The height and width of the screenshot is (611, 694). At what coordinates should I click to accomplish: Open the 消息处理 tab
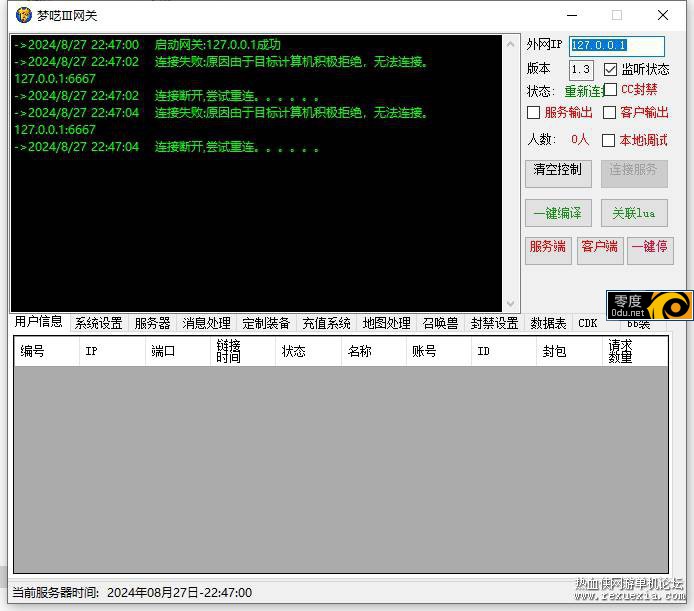[x=206, y=323]
